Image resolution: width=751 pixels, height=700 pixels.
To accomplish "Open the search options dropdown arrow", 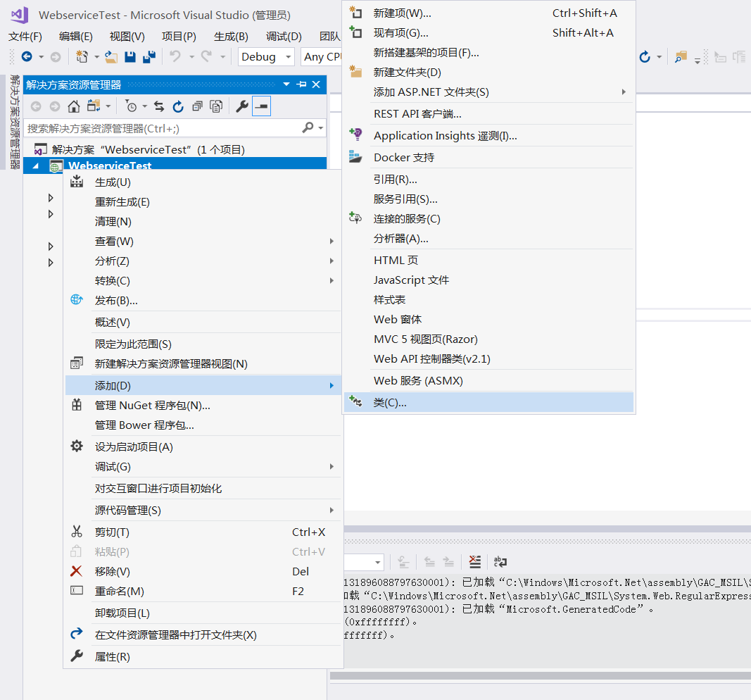I will click(321, 128).
